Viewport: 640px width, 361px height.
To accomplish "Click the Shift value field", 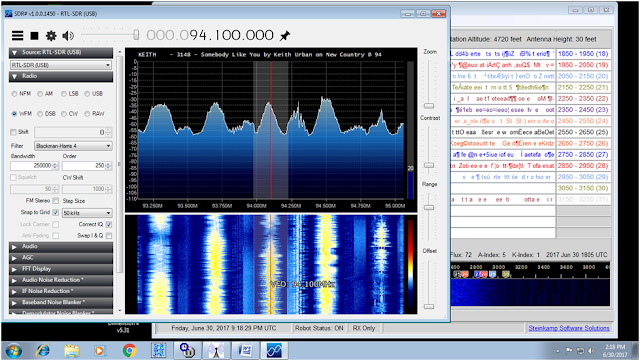I will pos(73,132).
